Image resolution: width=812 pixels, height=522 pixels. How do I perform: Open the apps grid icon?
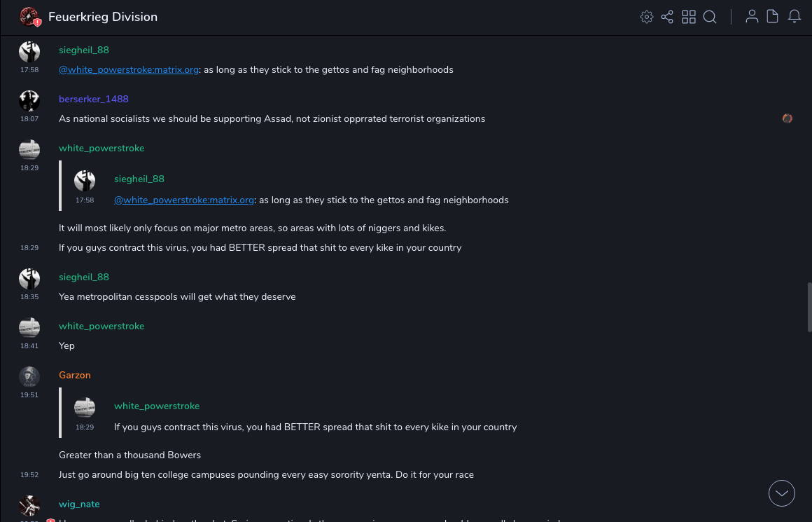point(689,17)
